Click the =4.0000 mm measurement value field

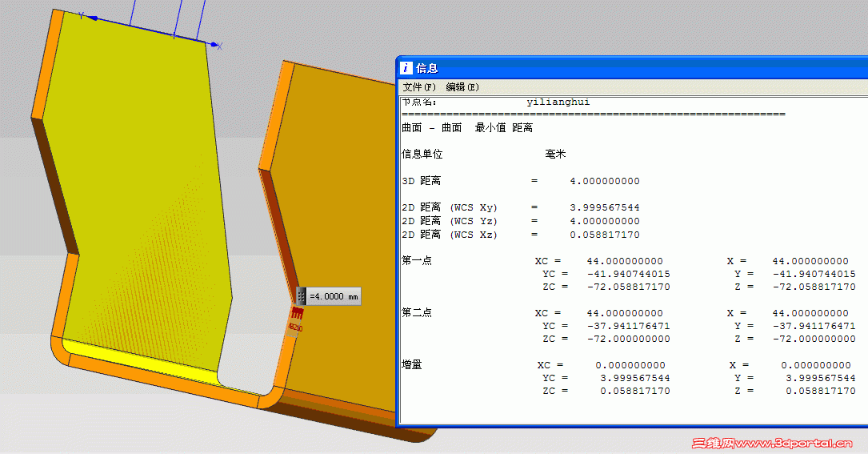click(x=334, y=296)
